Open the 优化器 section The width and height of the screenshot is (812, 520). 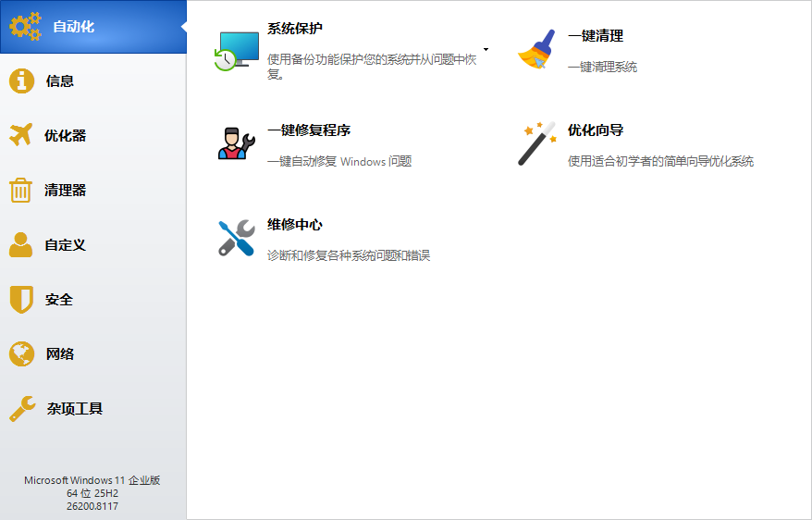[x=93, y=135]
